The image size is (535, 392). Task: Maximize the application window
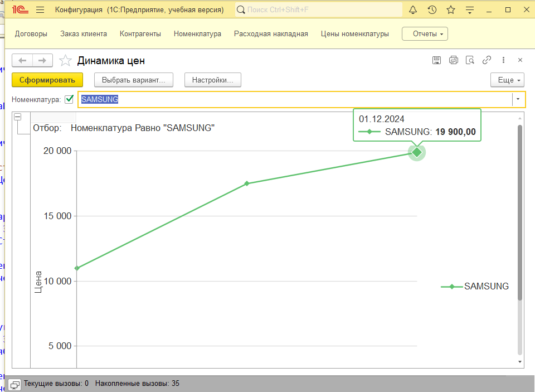[x=508, y=10]
